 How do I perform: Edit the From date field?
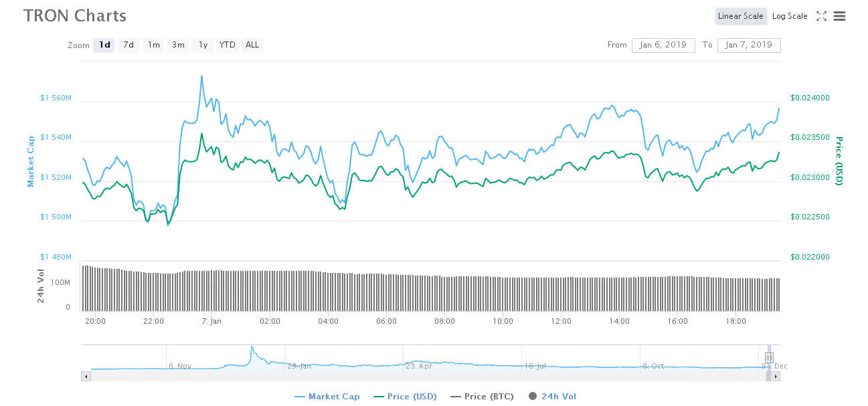click(663, 45)
